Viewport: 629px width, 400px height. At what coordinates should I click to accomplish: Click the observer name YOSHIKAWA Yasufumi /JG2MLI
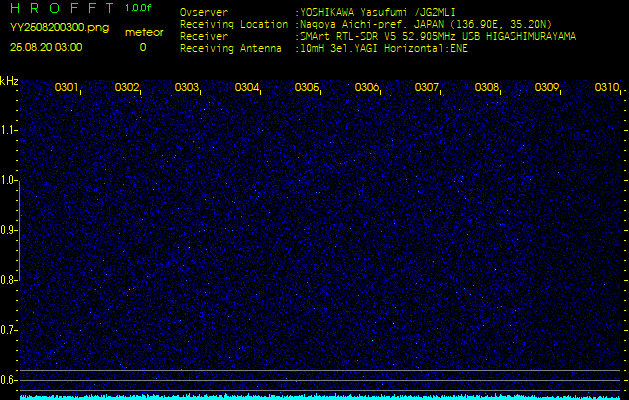pos(378,12)
